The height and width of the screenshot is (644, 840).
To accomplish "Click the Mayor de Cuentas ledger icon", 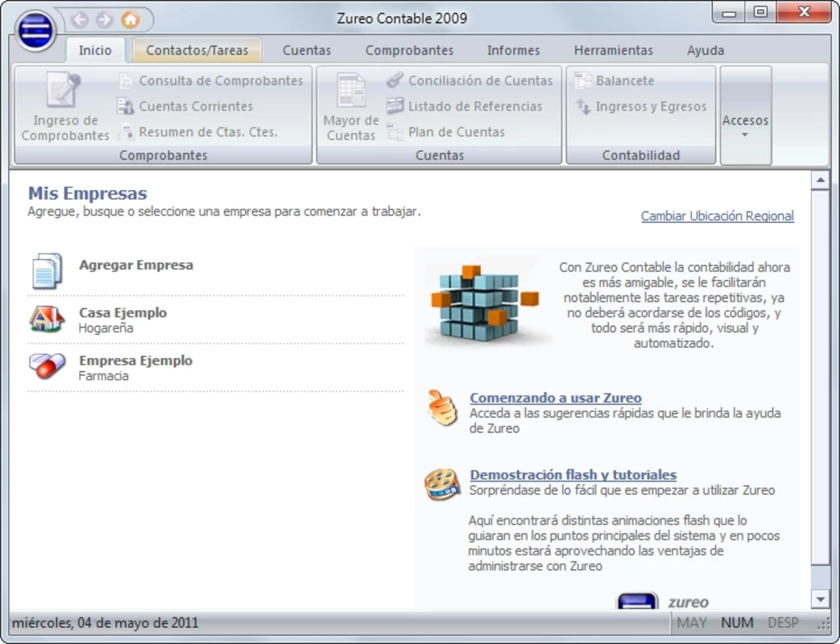I will [x=351, y=89].
